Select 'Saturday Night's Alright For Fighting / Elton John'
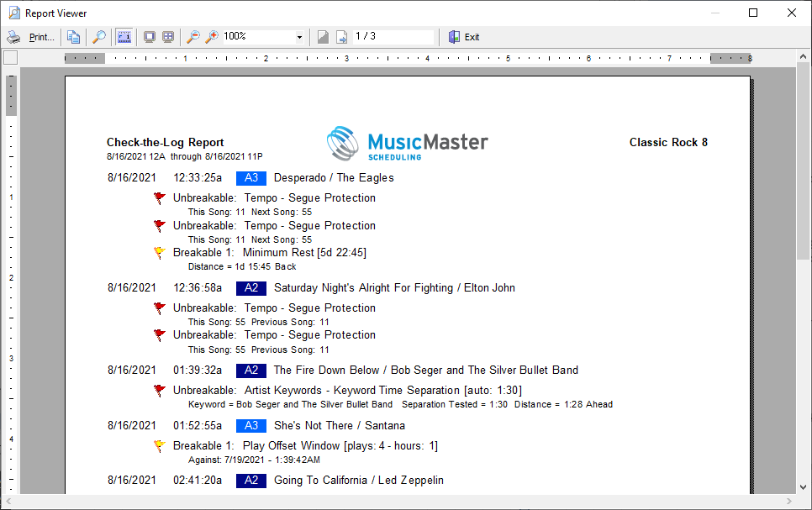The width and height of the screenshot is (812, 510). pyautogui.click(x=394, y=288)
